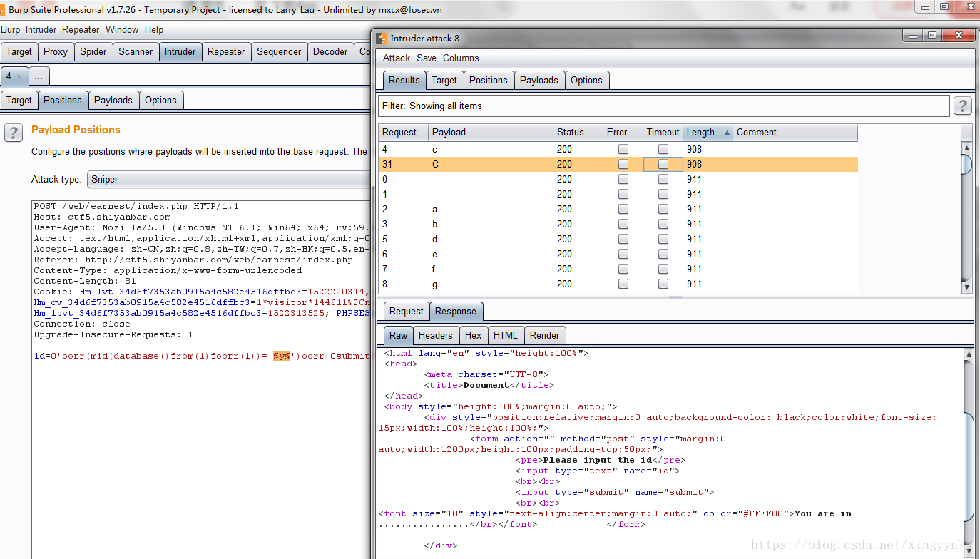Sort results by Payload column header

[x=491, y=132]
